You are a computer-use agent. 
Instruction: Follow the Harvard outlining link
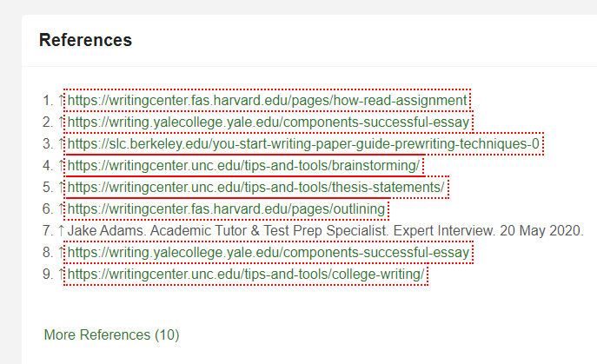pos(226,209)
